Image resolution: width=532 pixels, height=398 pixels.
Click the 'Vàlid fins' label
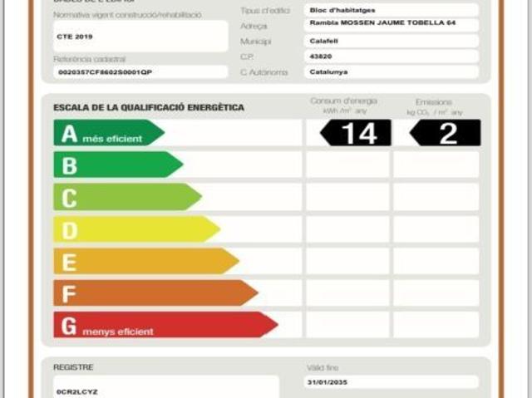coord(323,368)
